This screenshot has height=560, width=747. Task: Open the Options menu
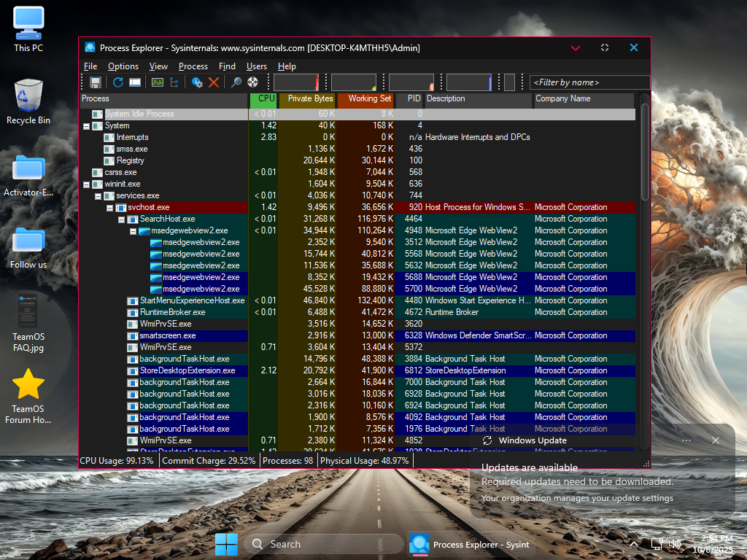[x=123, y=66]
